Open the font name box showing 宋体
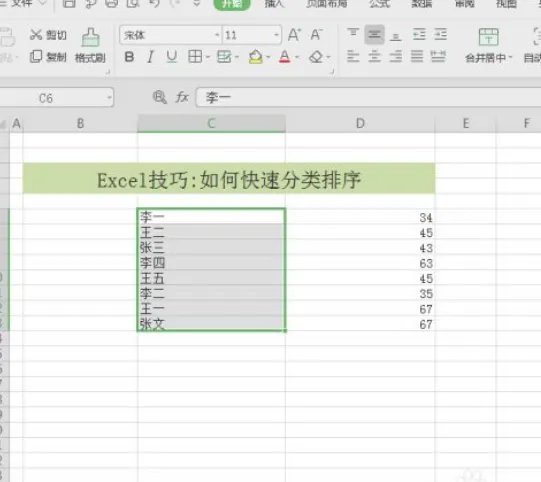 pos(170,35)
